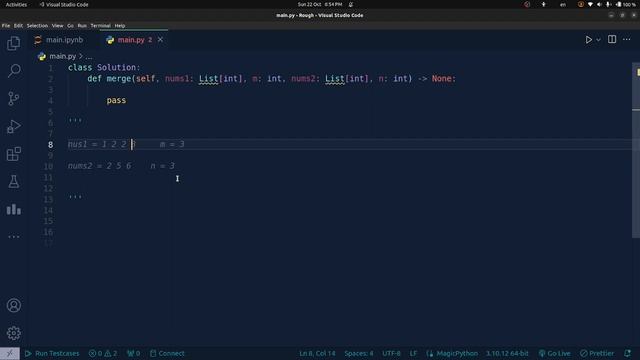The height and width of the screenshot is (360, 640).
Task: Click the 'class Solution:' line
Action: pyautogui.click(x=104, y=67)
